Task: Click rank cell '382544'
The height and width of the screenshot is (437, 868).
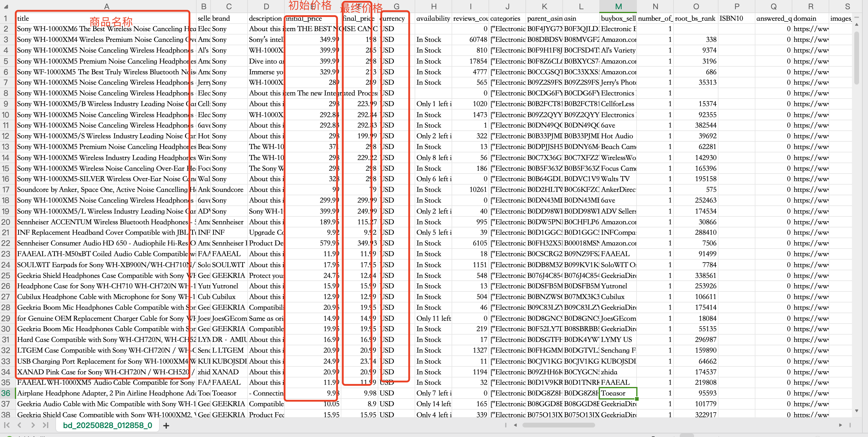Action: [x=696, y=125]
